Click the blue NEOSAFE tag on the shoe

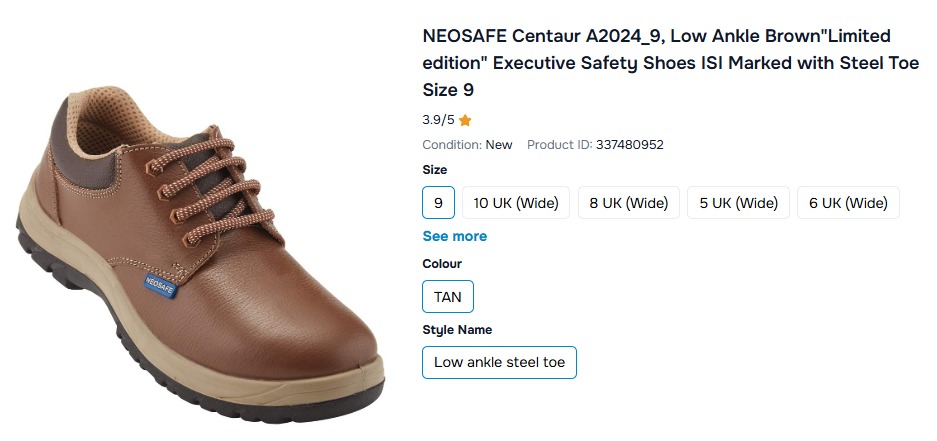pos(160,284)
